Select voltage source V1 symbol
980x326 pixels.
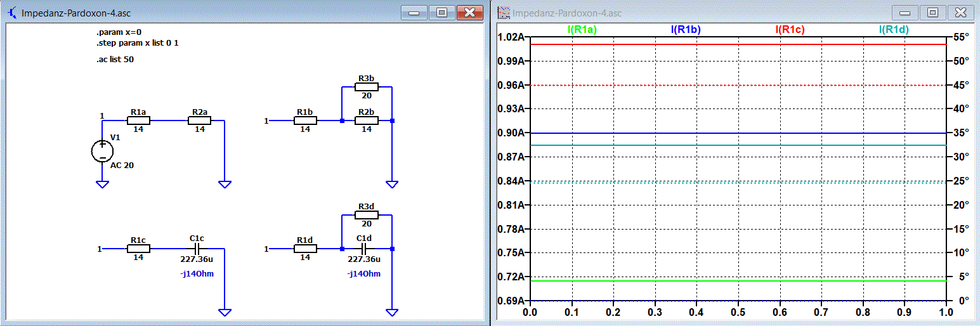[x=102, y=151]
